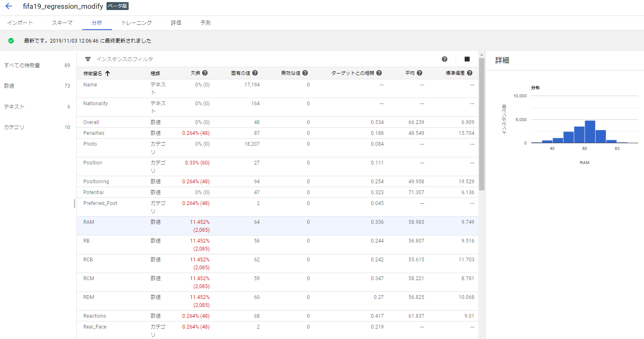644x339 pixels.
Task: Click the 0.534 correlation value for Overall
Action: [x=377, y=122]
